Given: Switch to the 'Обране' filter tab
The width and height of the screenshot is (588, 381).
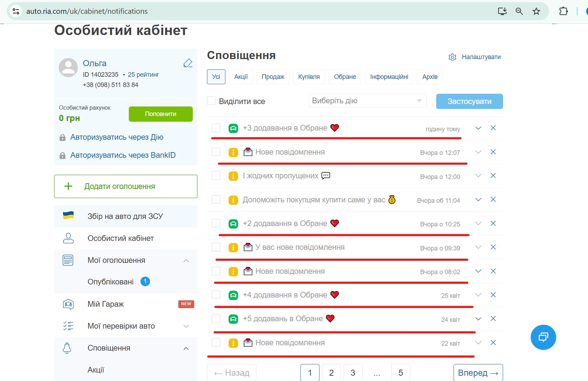Looking at the screenshot, I should coord(345,77).
